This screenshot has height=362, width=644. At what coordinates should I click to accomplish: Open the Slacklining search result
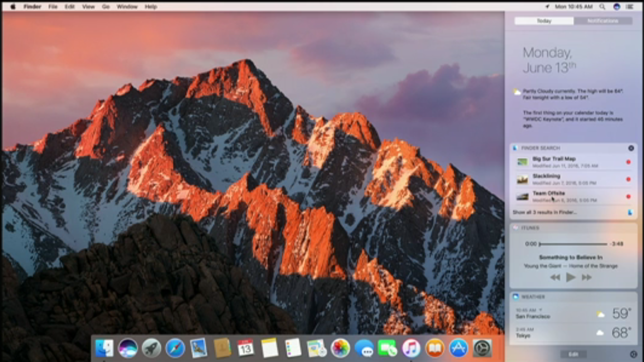coord(574,179)
